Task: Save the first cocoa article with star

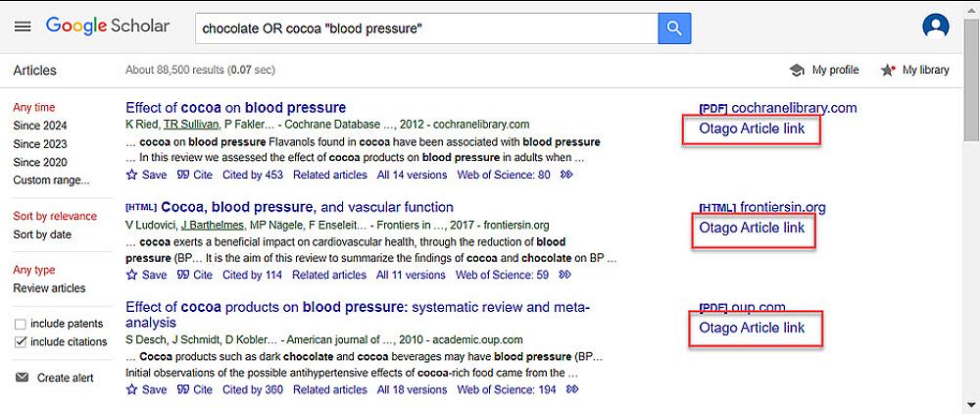Action: (x=146, y=176)
